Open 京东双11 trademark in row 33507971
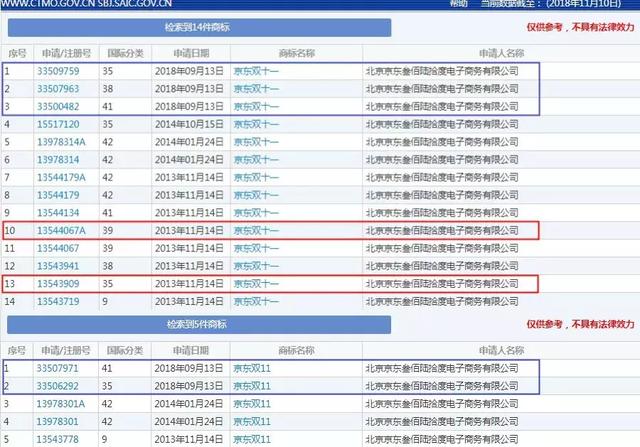This screenshot has width=640, height=447. pos(252,368)
